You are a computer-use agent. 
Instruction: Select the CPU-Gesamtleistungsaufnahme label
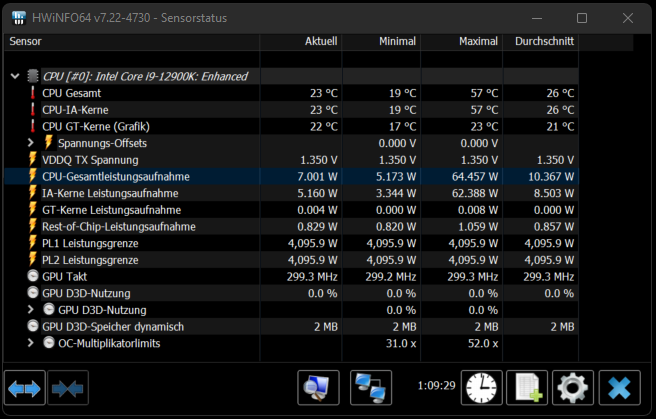[x=116, y=177]
